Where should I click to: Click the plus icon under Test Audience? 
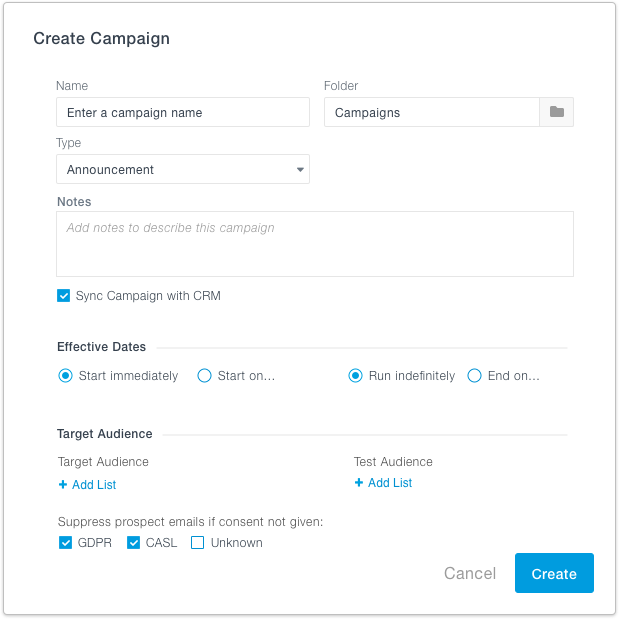pyautogui.click(x=358, y=482)
